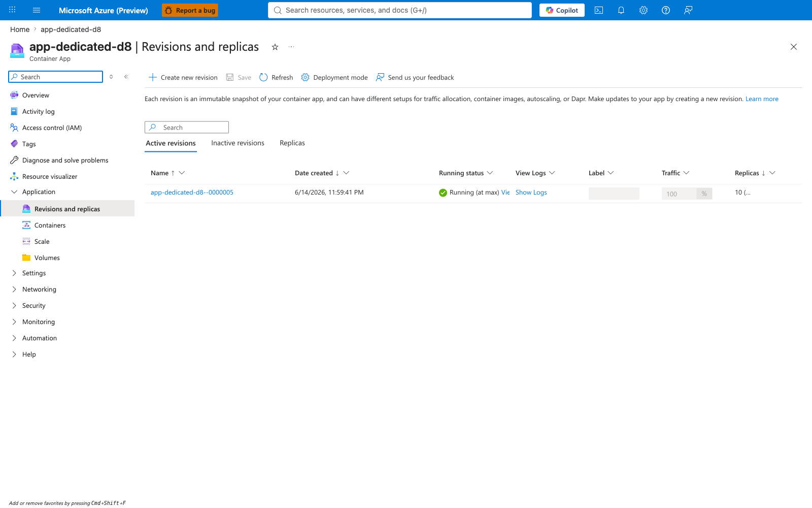
Task: Switch to the Inactive revisions tab
Action: (x=238, y=143)
